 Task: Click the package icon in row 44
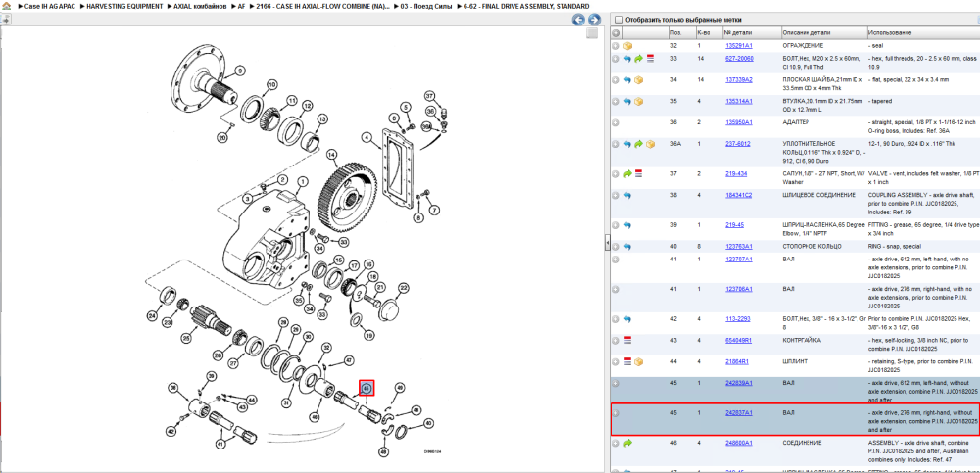click(638, 361)
